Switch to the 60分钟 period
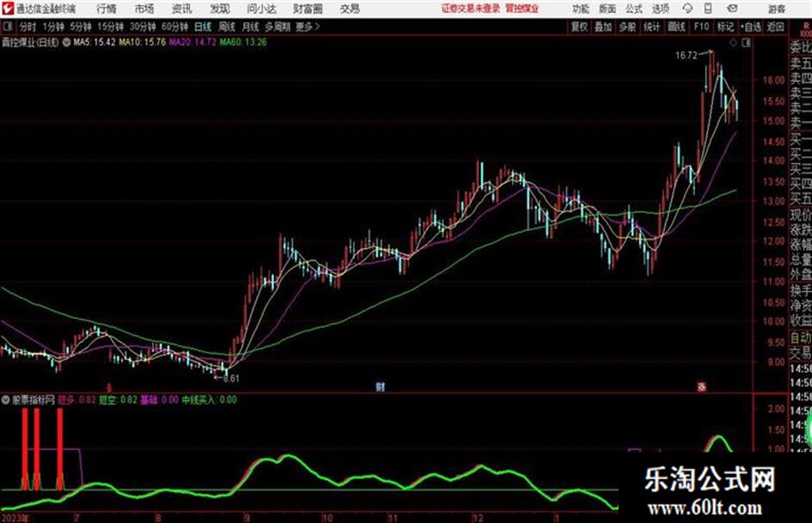 click(x=174, y=27)
